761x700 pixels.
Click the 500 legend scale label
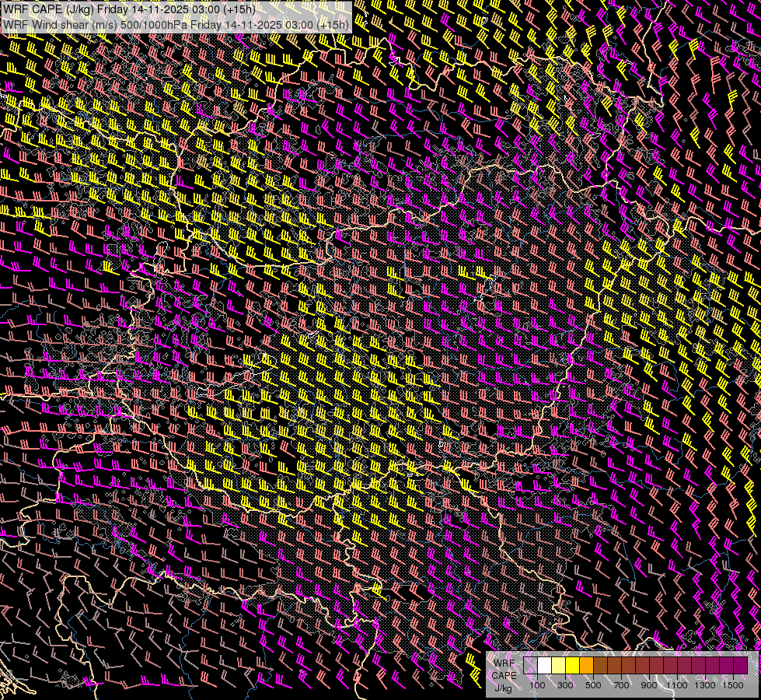[593, 685]
